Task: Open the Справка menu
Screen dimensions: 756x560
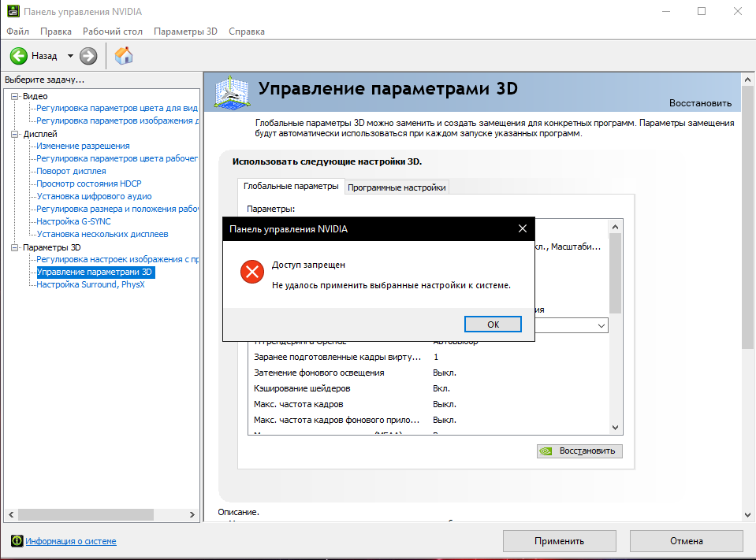Action: point(247,32)
